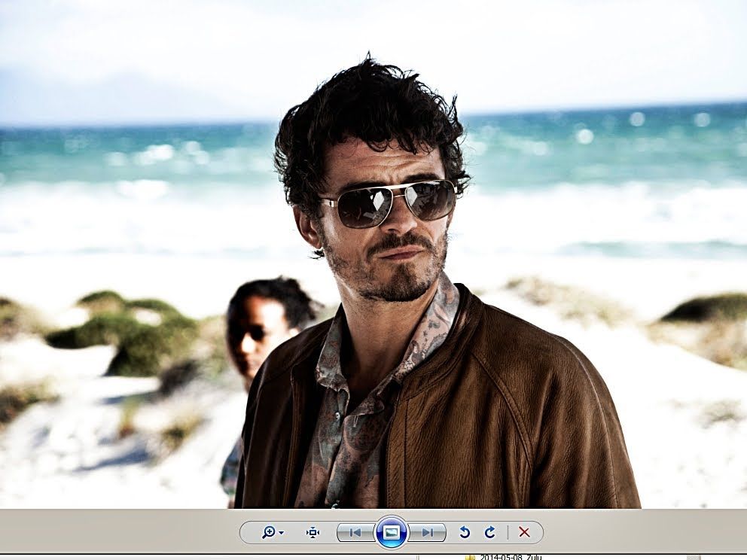The width and height of the screenshot is (747, 560).
Task: Delete the current photo with red X
Action: click(524, 533)
